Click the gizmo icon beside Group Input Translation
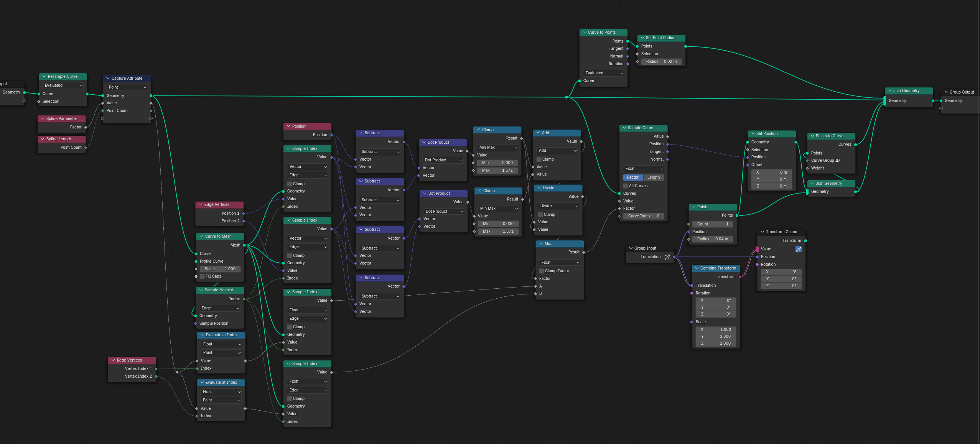This screenshot has height=444, width=980. [667, 257]
